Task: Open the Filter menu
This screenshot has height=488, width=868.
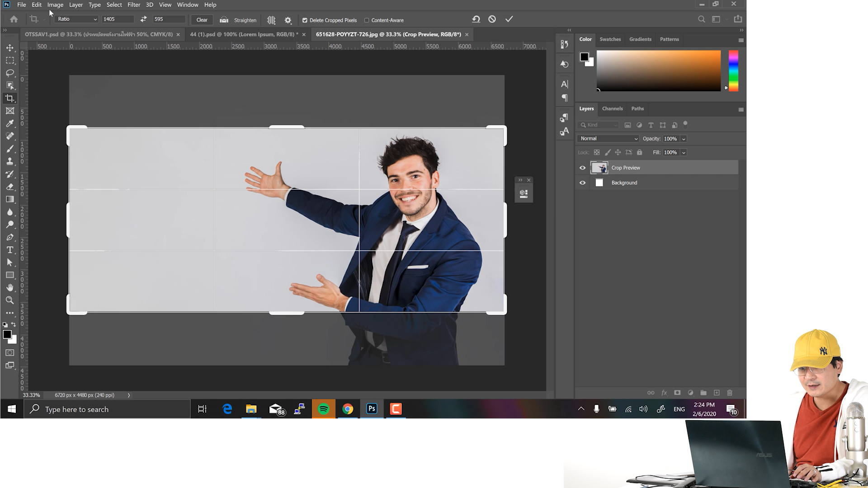Action: click(134, 5)
